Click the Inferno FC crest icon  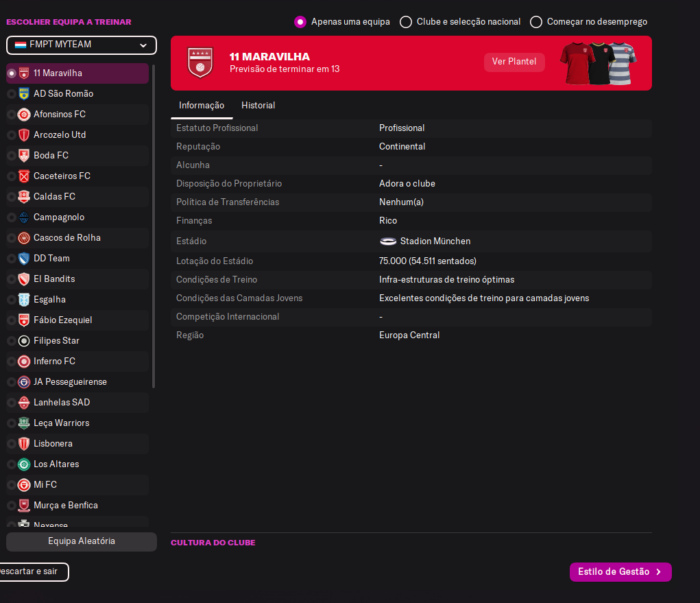pyautogui.click(x=24, y=362)
